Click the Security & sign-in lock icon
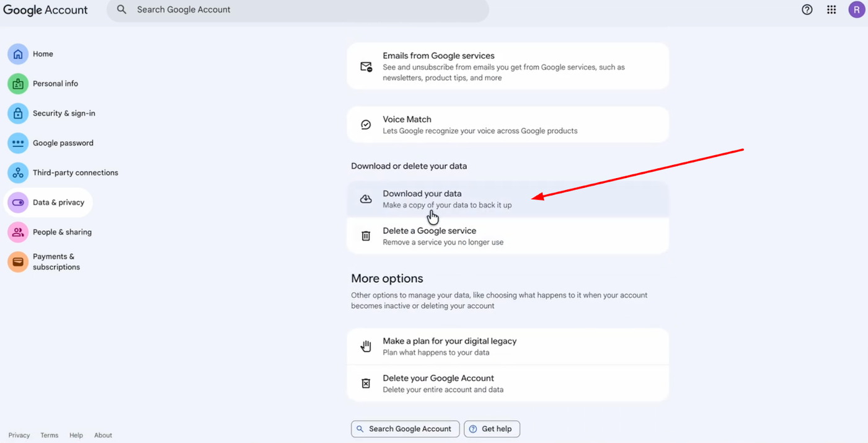 [18, 114]
